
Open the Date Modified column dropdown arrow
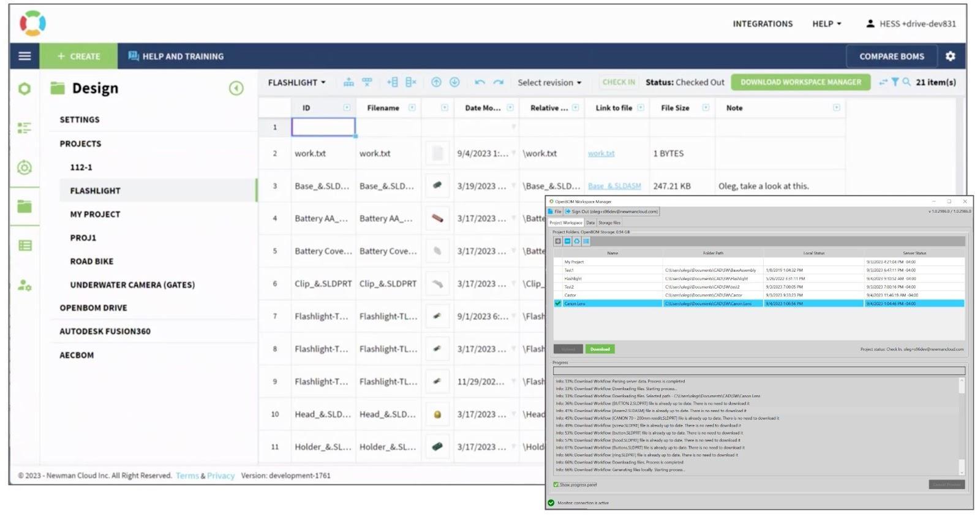510,108
